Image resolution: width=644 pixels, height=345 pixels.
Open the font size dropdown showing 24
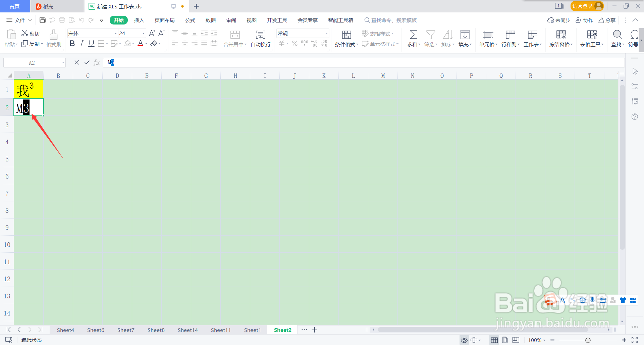click(x=144, y=33)
